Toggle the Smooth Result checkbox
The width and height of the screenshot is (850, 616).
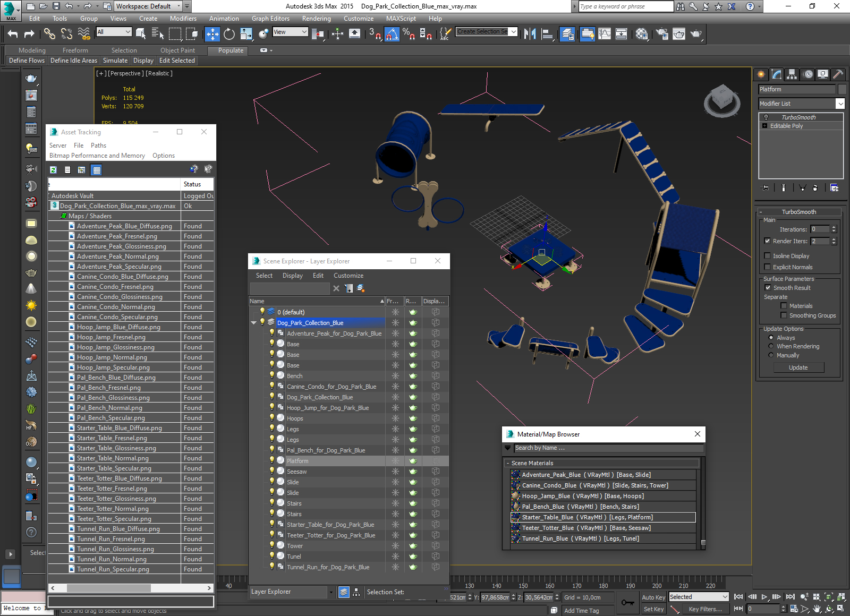[x=768, y=287]
